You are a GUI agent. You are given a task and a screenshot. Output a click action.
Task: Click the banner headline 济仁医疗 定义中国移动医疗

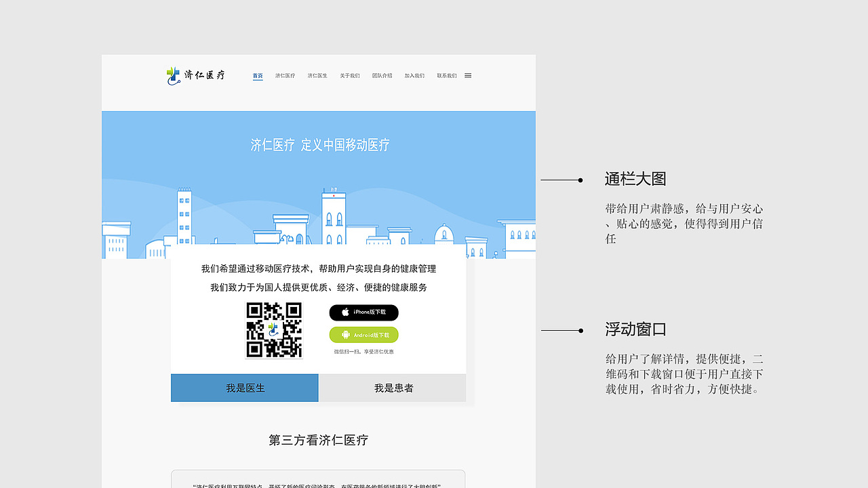pyautogui.click(x=320, y=145)
